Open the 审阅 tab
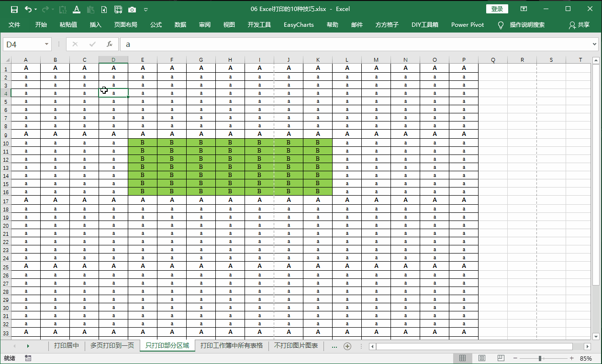This screenshot has height=364, width=602. [x=205, y=25]
